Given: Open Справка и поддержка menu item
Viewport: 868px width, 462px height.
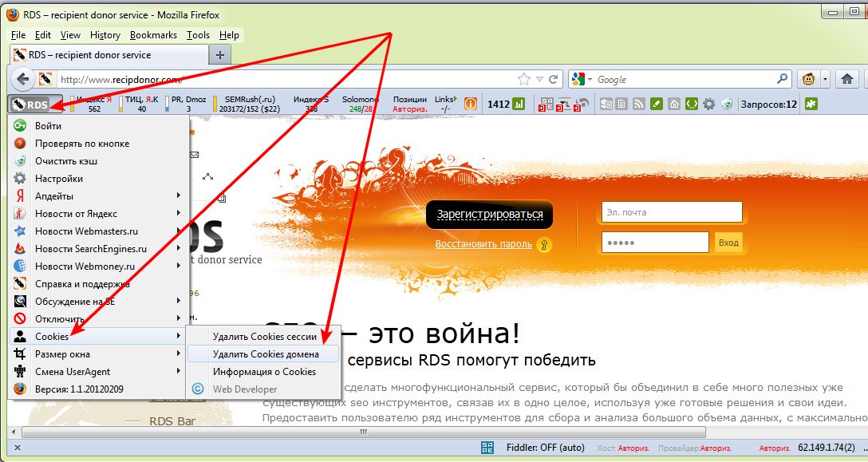Looking at the screenshot, I should click(x=99, y=283).
